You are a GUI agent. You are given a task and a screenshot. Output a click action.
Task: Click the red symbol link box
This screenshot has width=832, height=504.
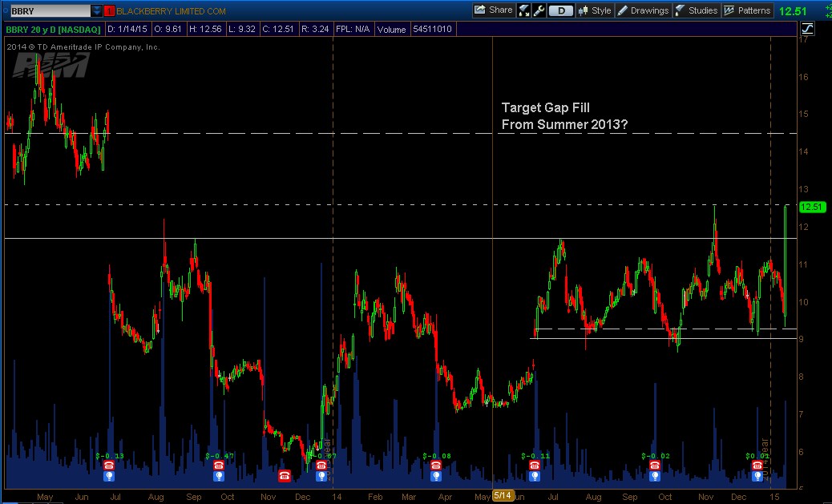tap(109, 10)
